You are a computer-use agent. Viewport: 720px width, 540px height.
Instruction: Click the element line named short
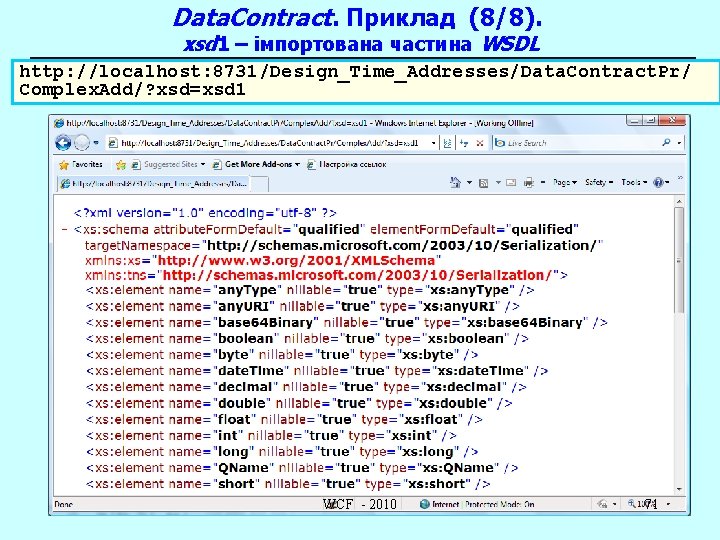(288, 484)
